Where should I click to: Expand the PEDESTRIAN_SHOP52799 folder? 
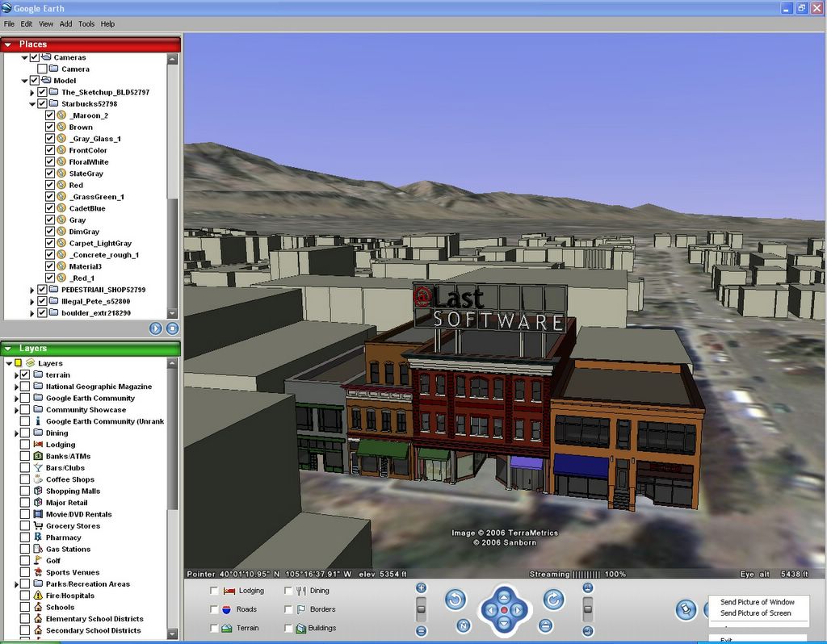pyautogui.click(x=32, y=290)
